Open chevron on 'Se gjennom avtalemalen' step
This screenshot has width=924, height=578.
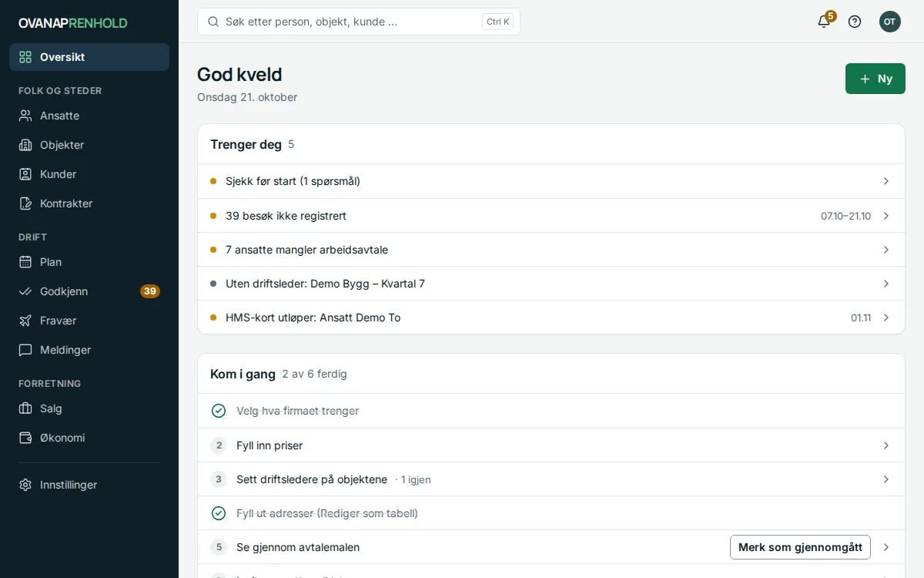click(886, 547)
